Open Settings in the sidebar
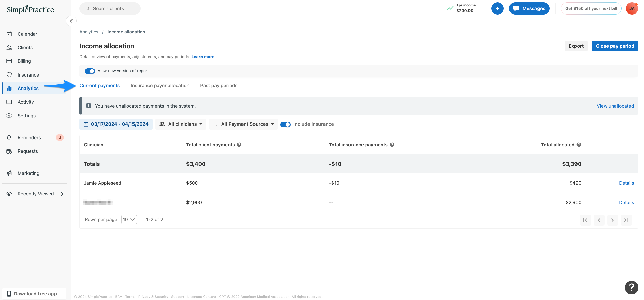The width and height of the screenshot is (644, 300). (26, 116)
